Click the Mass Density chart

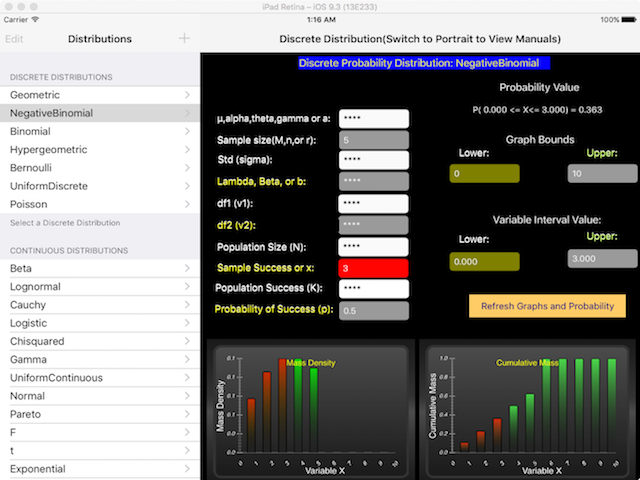[311, 411]
